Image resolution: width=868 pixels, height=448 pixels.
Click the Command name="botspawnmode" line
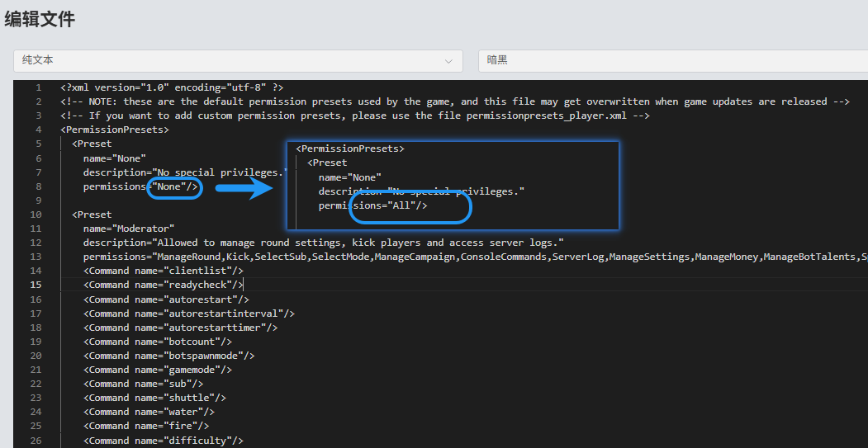tap(168, 356)
